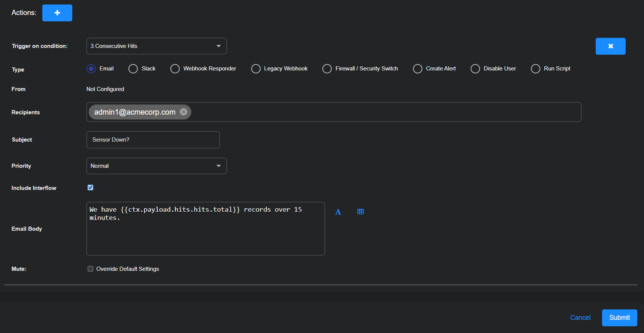This screenshot has height=333, width=644.
Task: Choose Disable User radio button
Action: [x=475, y=69]
